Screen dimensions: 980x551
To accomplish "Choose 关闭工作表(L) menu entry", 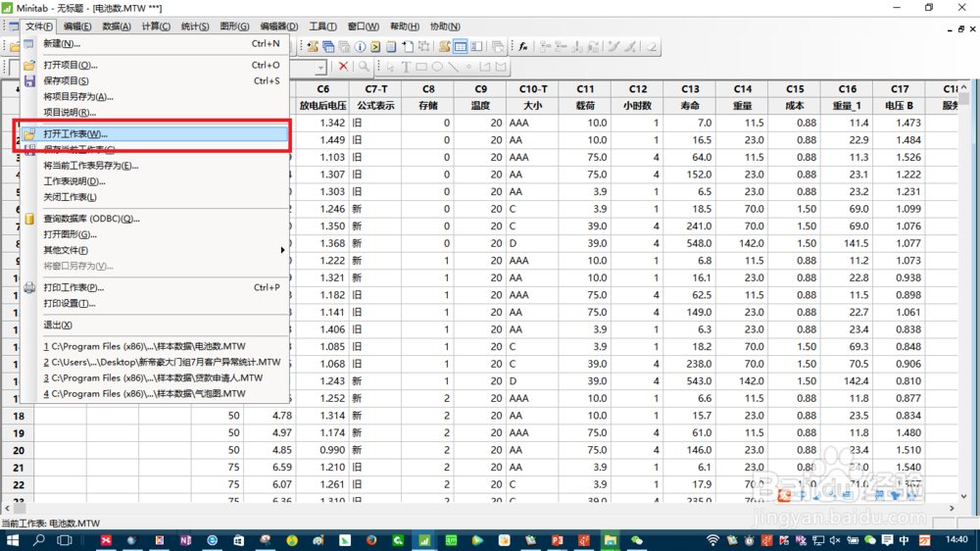I will point(155,197).
